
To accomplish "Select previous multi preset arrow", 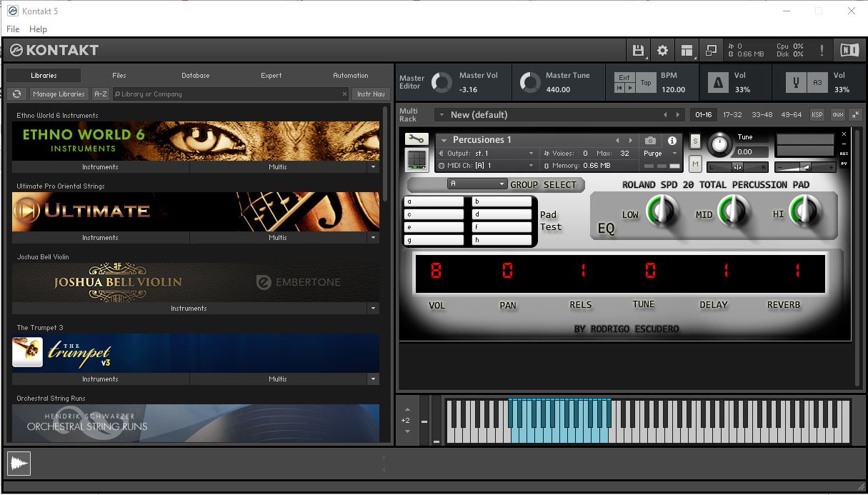I will pyautogui.click(x=665, y=114).
